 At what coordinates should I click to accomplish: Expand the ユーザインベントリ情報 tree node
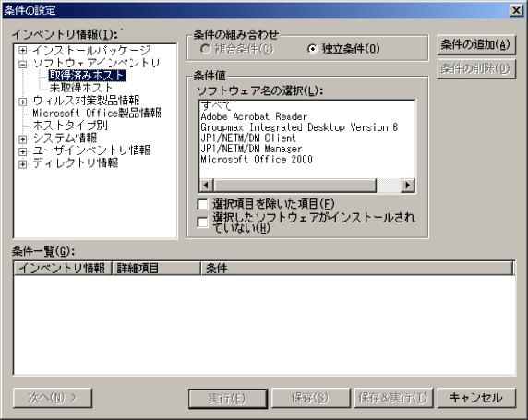point(22,151)
